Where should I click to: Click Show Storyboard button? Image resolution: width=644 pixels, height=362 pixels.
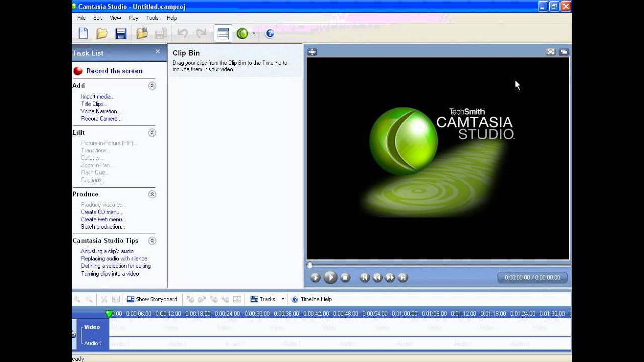152,299
